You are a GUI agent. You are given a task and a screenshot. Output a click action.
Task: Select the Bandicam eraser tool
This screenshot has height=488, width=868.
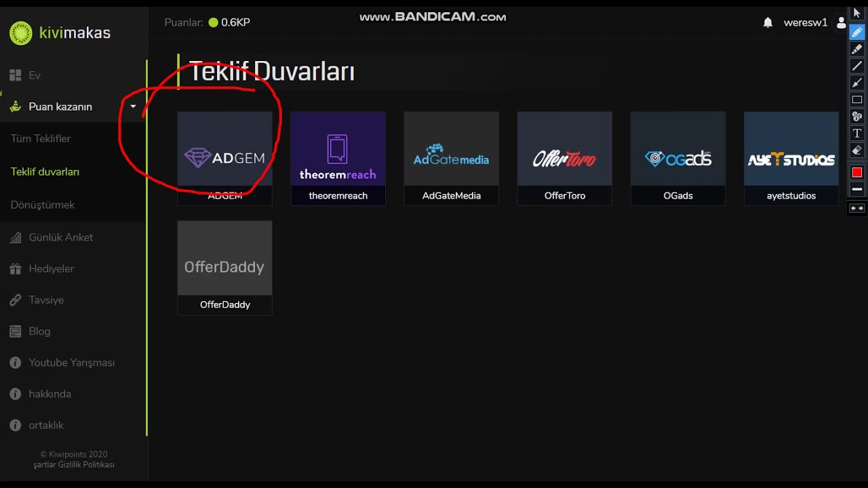point(857,150)
